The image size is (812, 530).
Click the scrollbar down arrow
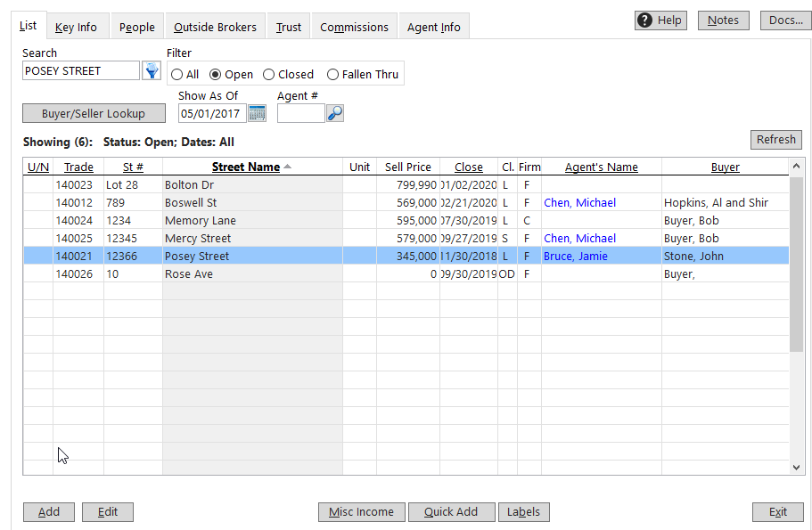click(x=798, y=467)
